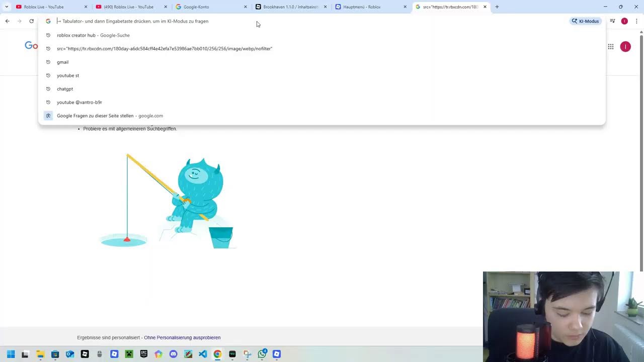Open File Explorer from the taskbar

tap(40, 354)
